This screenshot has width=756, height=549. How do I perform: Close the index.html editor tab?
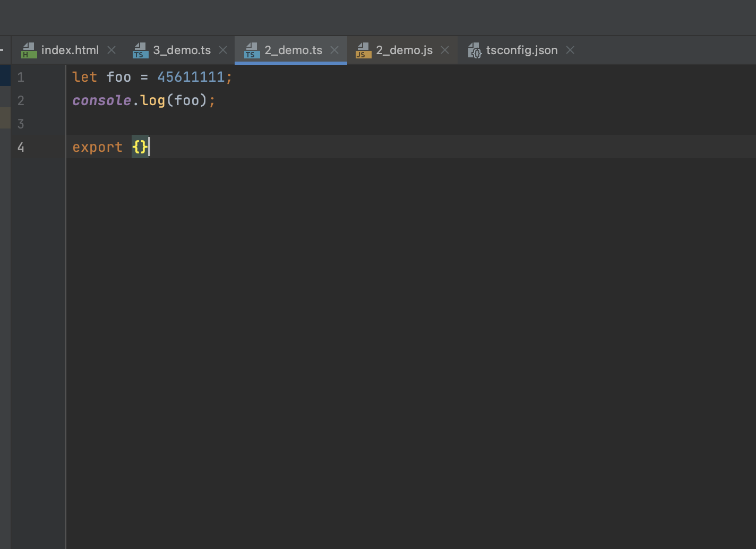[111, 50]
